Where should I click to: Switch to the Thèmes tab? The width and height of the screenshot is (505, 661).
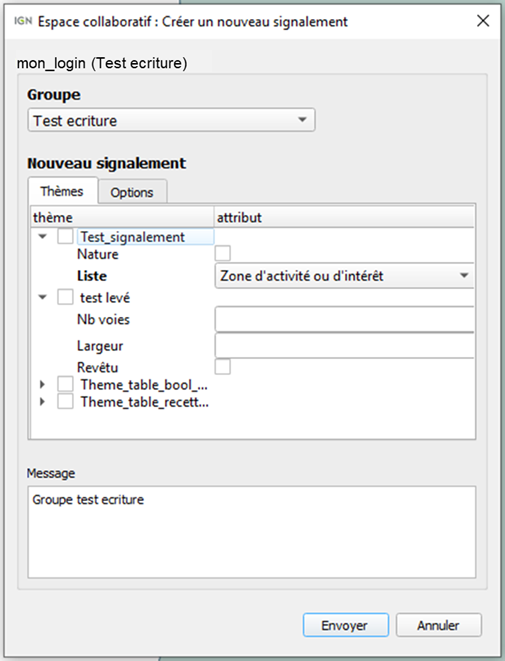(62, 191)
